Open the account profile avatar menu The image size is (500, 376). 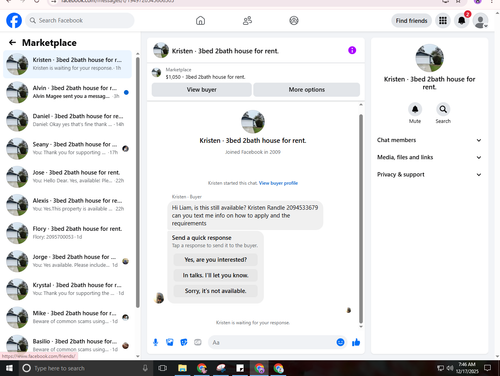click(x=480, y=21)
